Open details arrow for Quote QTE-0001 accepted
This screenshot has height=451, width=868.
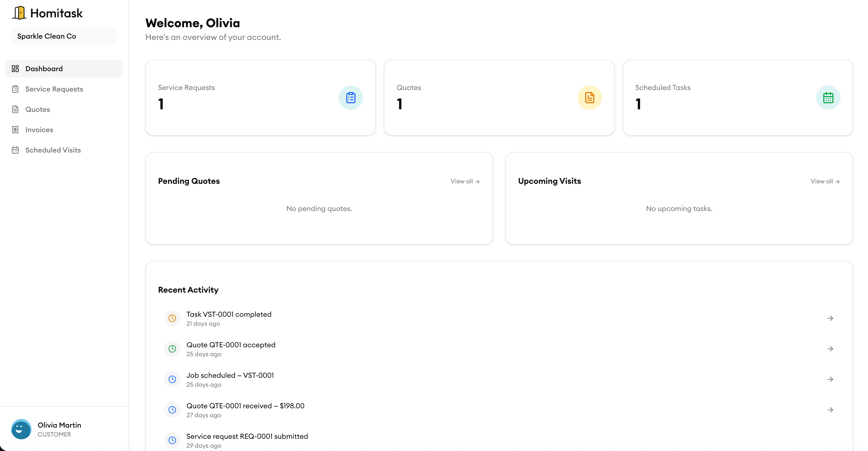[x=830, y=349]
